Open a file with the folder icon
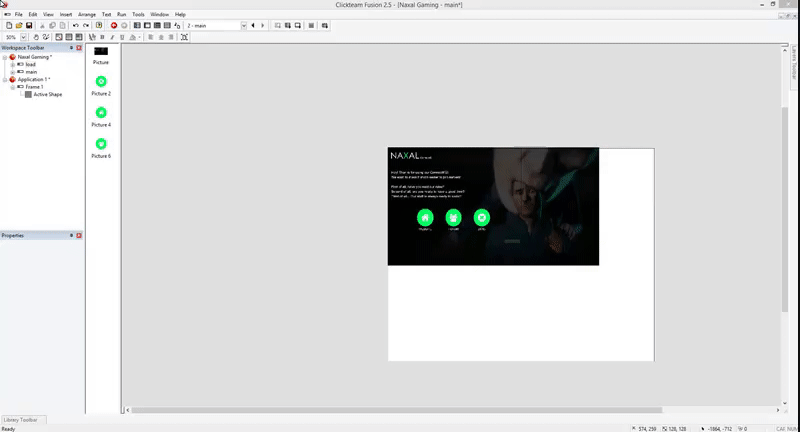The image size is (800, 432). point(19,26)
